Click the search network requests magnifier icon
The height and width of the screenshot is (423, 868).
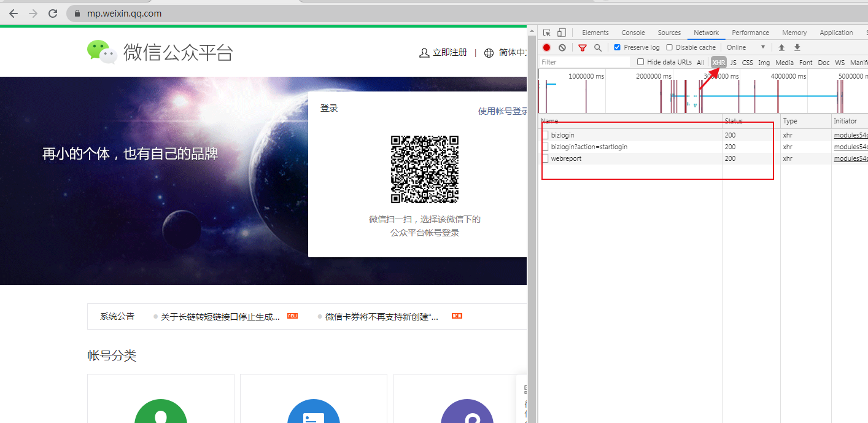point(597,47)
